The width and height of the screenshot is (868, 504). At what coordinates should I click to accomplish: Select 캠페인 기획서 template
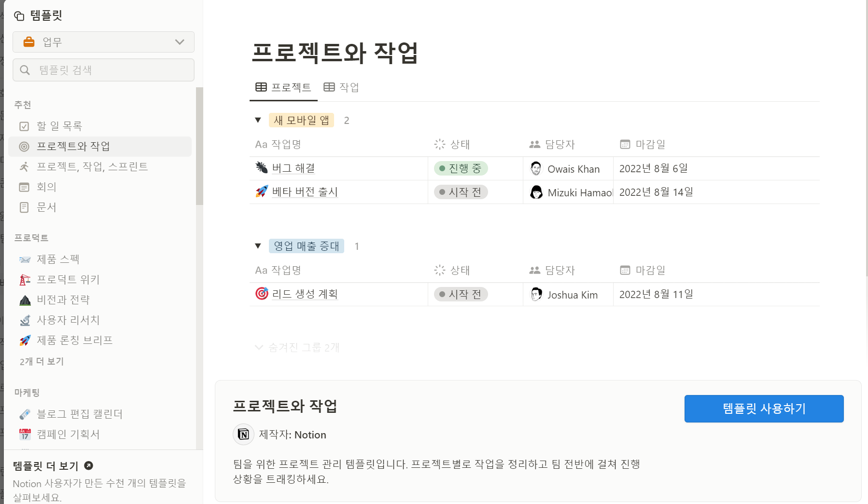click(x=100, y=435)
